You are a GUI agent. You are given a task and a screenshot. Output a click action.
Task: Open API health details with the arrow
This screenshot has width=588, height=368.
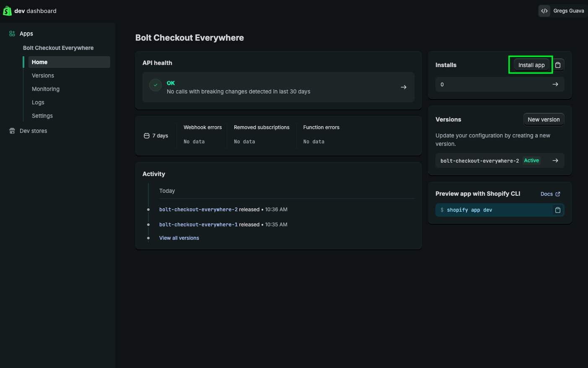tap(403, 87)
